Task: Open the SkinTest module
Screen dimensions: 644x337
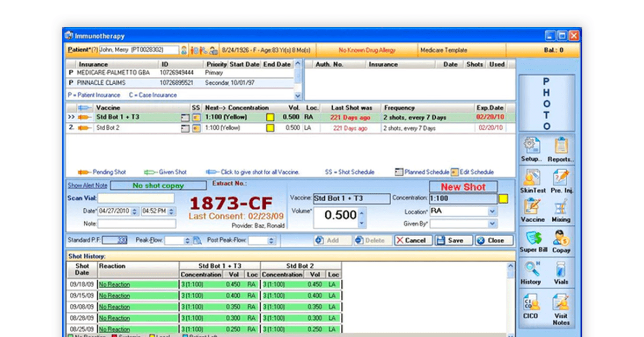Action: tap(532, 180)
